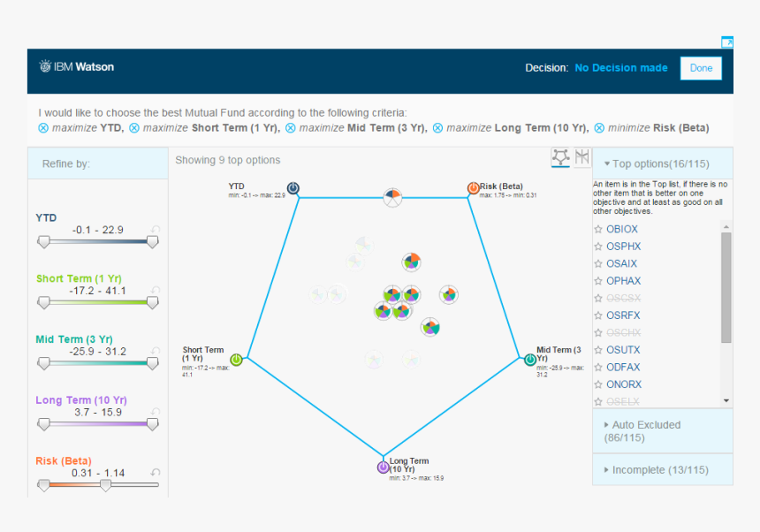Screen dimensions: 760x532
Task: Select the crossed-out OSCHX entry
Action: pyautogui.click(x=623, y=333)
